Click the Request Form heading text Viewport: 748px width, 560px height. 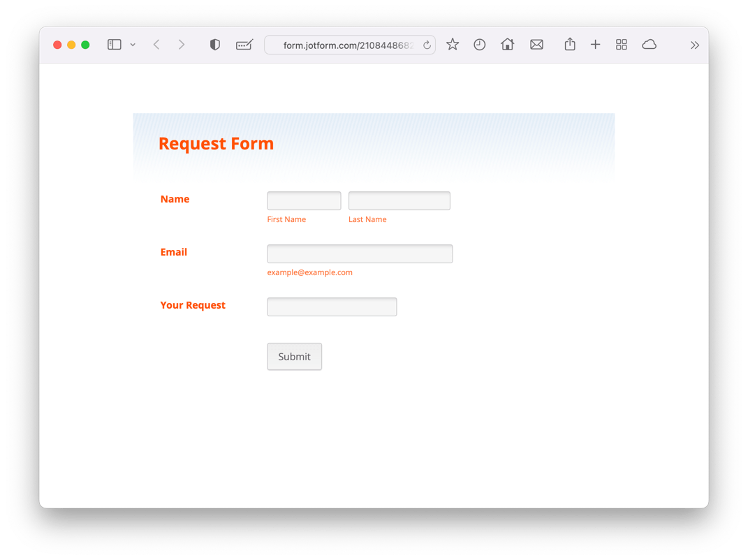pyautogui.click(x=216, y=144)
